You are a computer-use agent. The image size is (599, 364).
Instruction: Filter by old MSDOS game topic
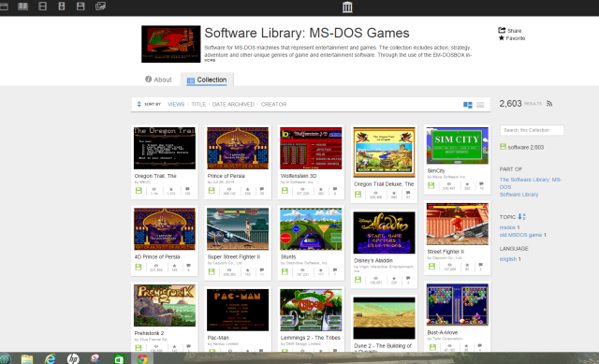(520, 235)
